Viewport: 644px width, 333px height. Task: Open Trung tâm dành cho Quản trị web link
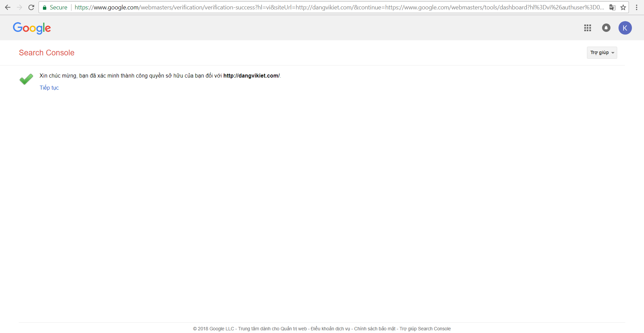click(272, 329)
